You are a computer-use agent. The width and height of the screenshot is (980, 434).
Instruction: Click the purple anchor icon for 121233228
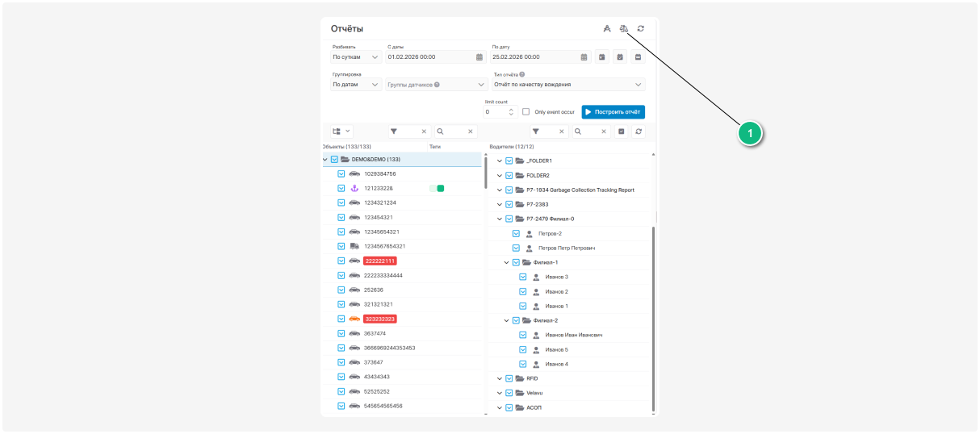pyautogui.click(x=354, y=188)
